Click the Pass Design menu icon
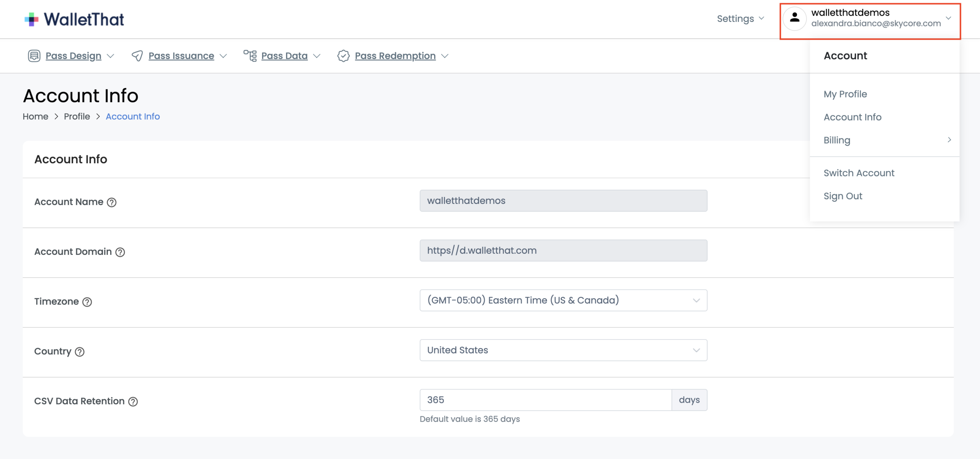The height and width of the screenshot is (459, 980). 34,56
